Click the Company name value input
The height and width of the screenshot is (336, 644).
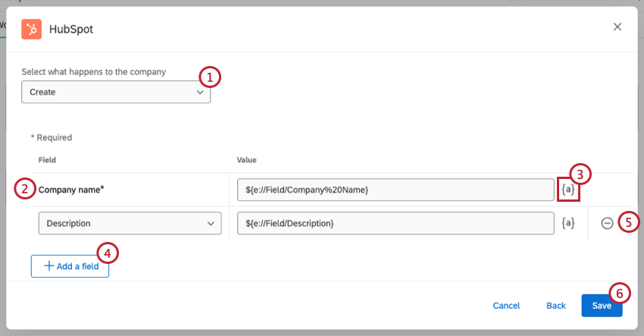click(x=395, y=189)
